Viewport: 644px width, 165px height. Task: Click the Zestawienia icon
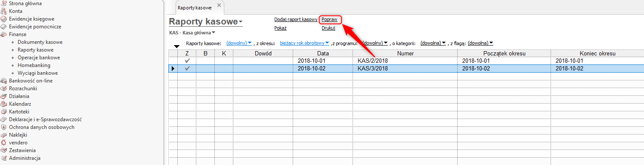click(4, 150)
